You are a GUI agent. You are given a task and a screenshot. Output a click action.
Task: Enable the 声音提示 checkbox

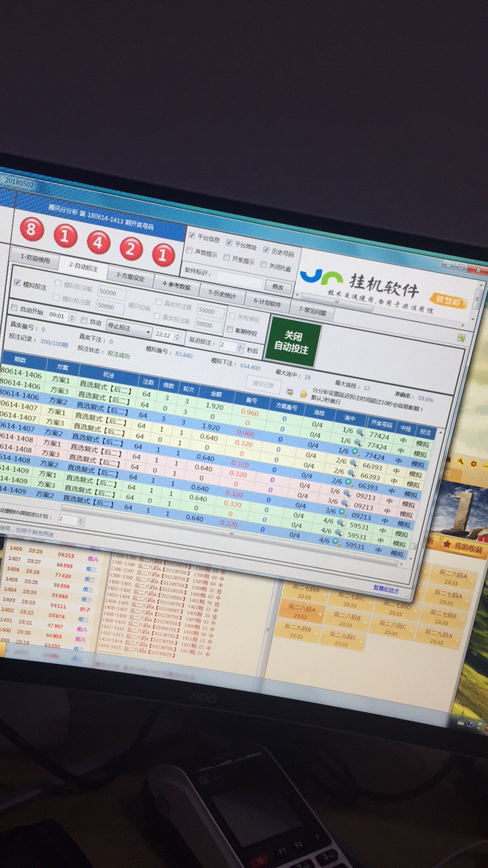tap(190, 251)
